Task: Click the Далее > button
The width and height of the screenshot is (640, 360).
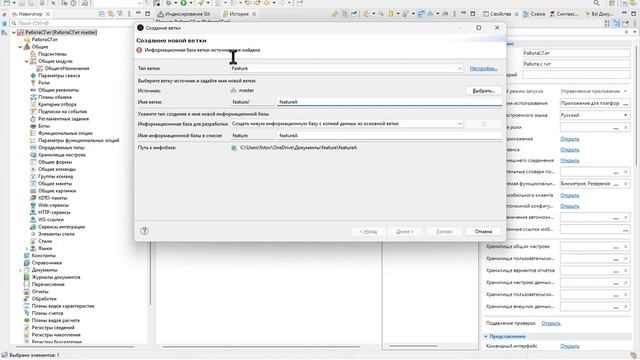Action: coord(404,231)
